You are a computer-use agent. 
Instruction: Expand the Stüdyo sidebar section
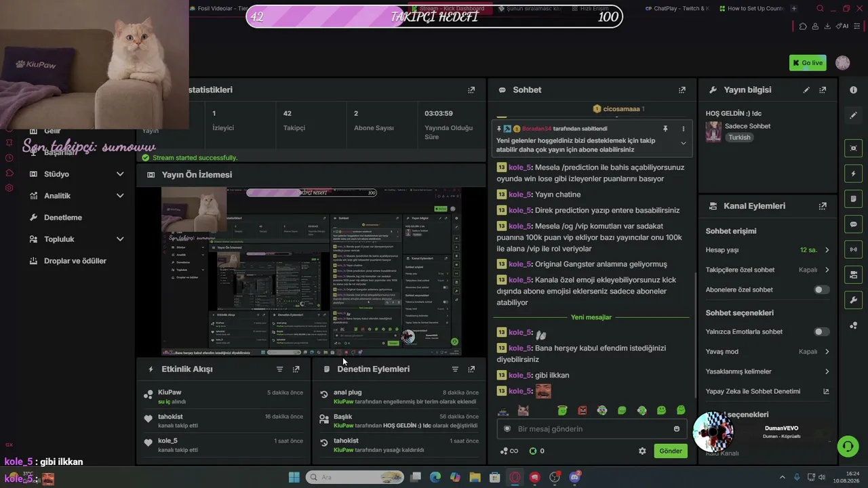click(120, 174)
